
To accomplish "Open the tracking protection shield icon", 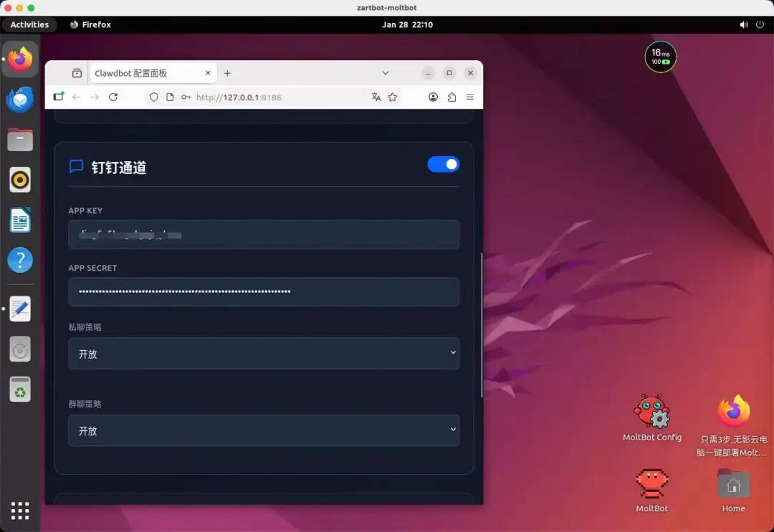I will 154,97.
